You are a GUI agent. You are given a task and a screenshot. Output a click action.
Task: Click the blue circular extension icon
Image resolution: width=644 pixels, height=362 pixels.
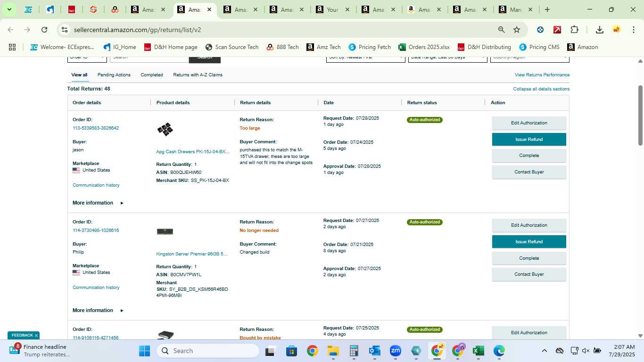point(540,30)
